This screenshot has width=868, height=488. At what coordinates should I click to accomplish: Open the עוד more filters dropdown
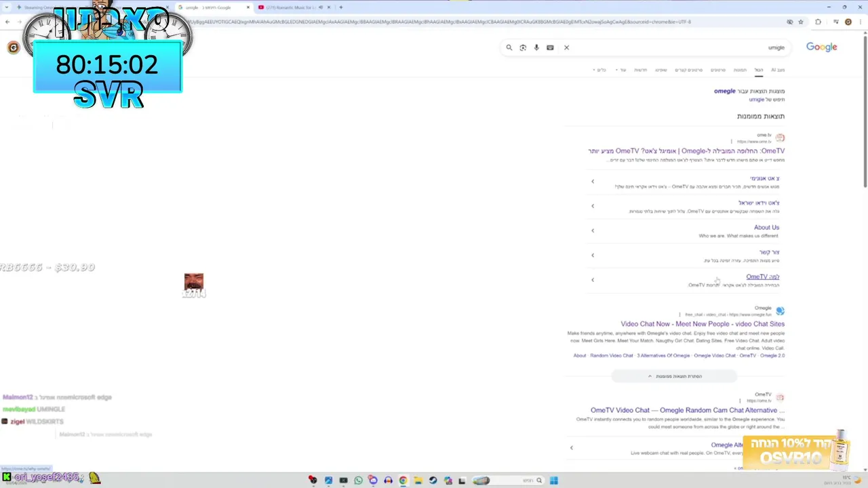620,70
